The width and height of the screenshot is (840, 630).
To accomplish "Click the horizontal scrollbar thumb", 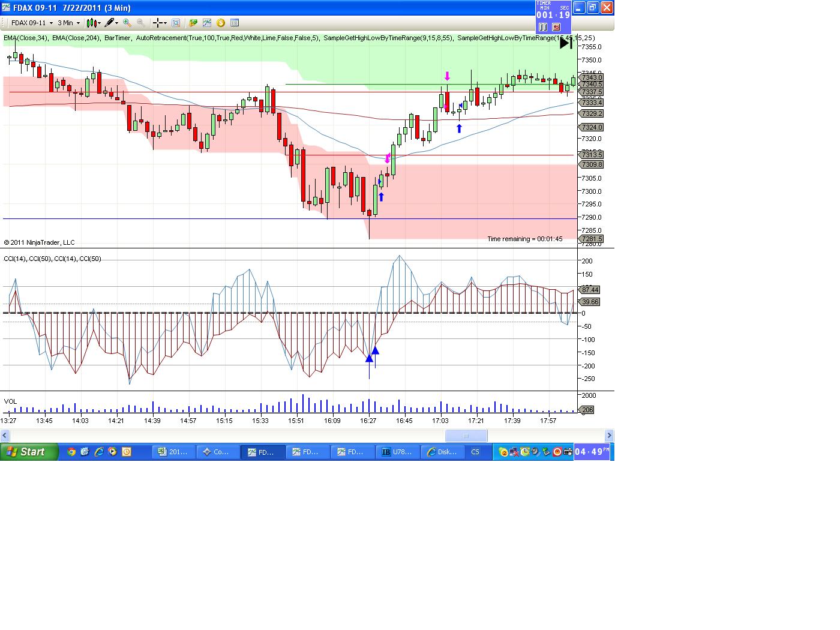I will pos(466,436).
